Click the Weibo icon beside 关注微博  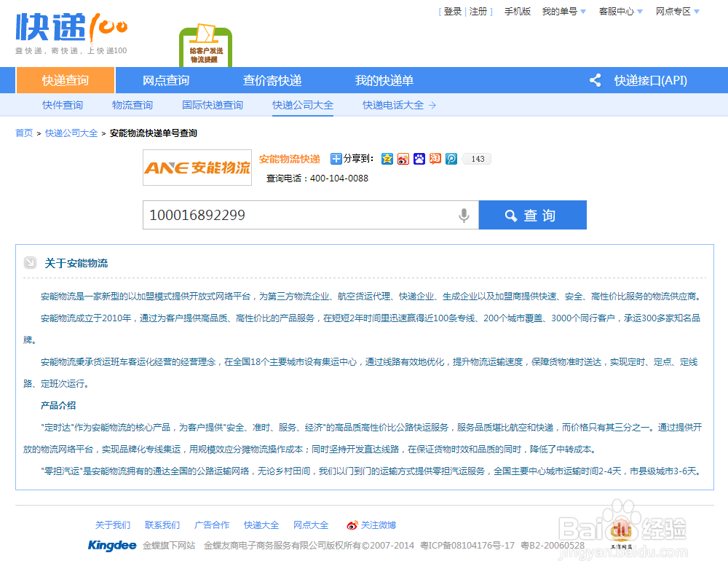point(352,525)
